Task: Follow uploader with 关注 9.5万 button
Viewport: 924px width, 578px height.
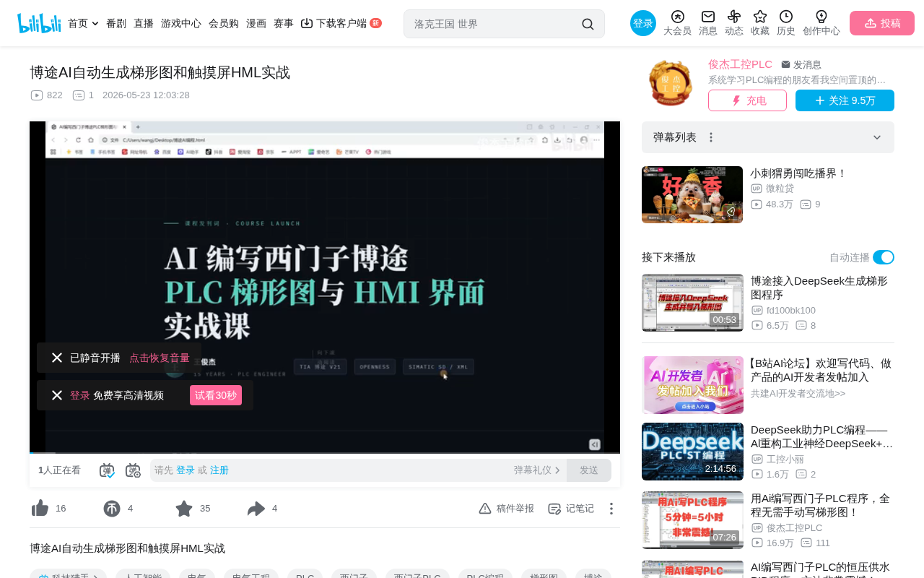Action: (x=845, y=100)
